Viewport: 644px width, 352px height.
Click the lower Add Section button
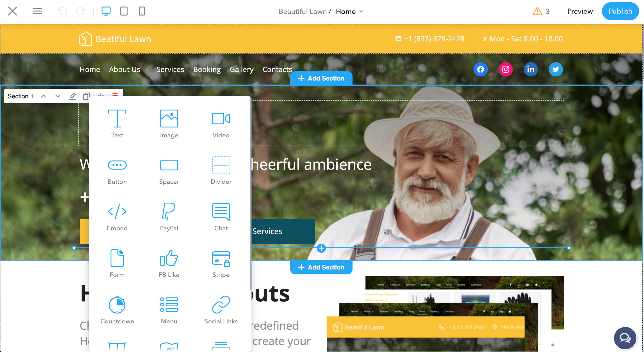point(321,267)
